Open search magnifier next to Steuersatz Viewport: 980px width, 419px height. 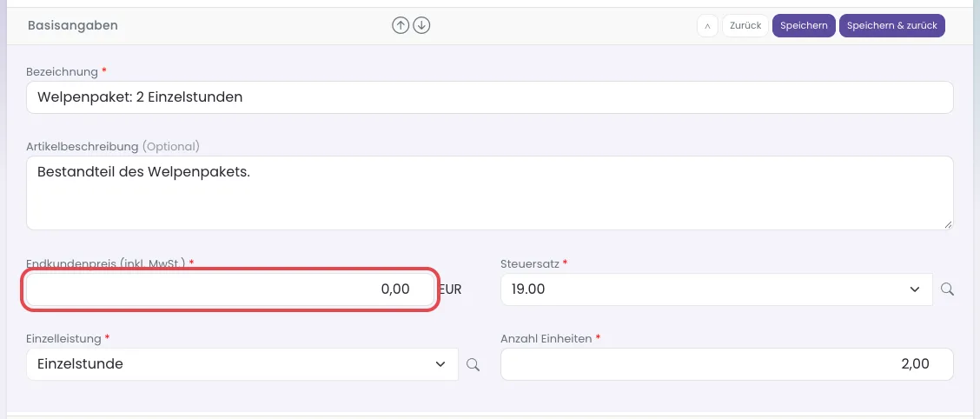coord(947,289)
